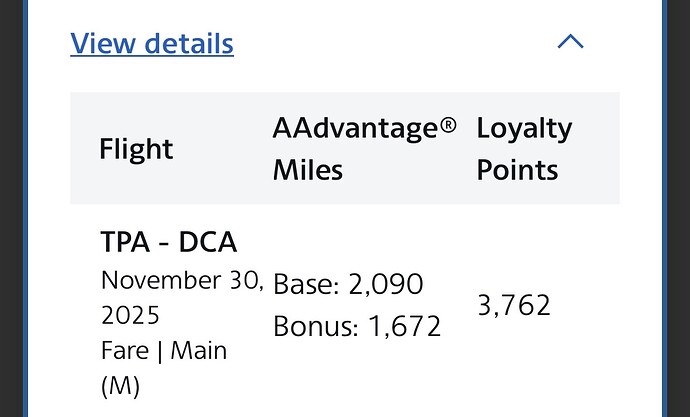Click the Flight column header
This screenshot has height=417, width=690.
click(136, 149)
